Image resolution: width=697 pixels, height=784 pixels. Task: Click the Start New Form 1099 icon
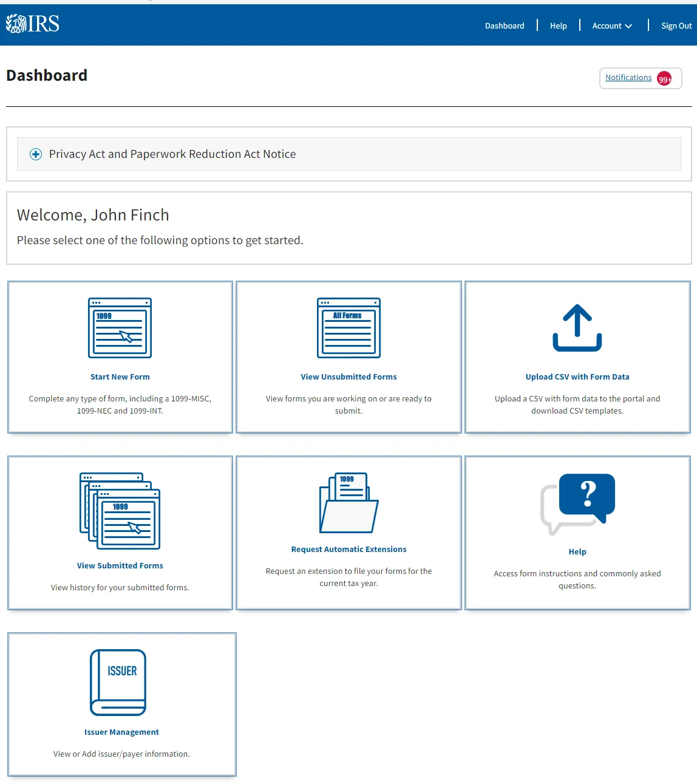coord(120,328)
